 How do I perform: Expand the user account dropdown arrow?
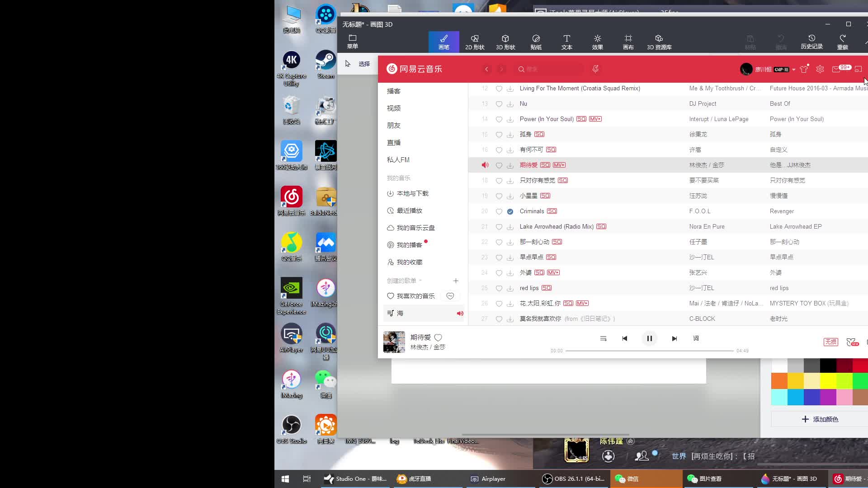[793, 70]
